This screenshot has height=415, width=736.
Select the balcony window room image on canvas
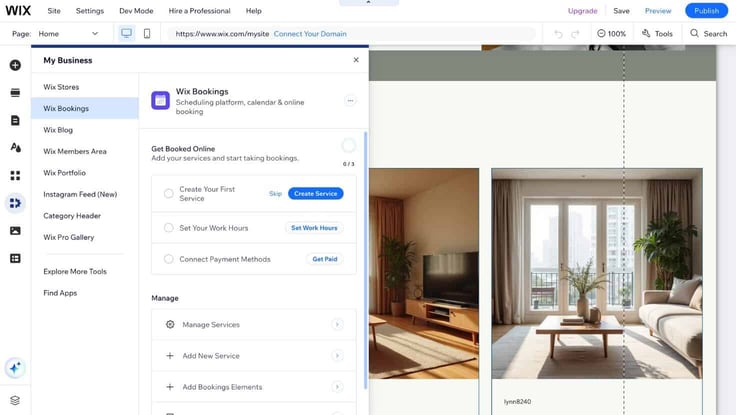[597, 274]
